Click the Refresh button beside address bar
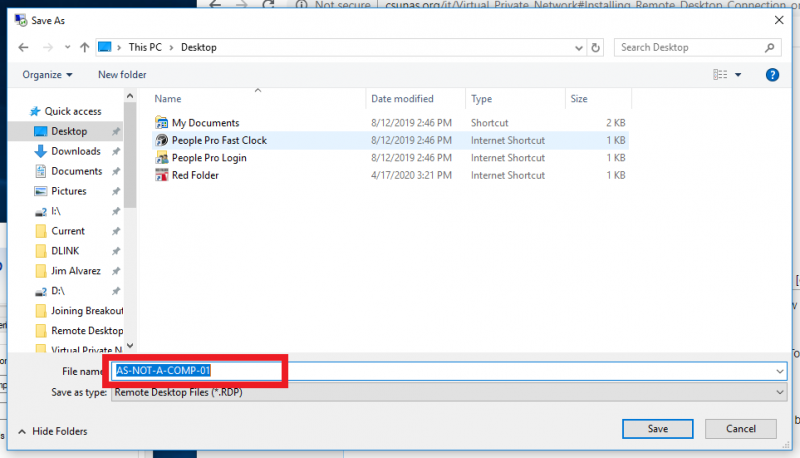This screenshot has width=800, height=458. (596, 47)
